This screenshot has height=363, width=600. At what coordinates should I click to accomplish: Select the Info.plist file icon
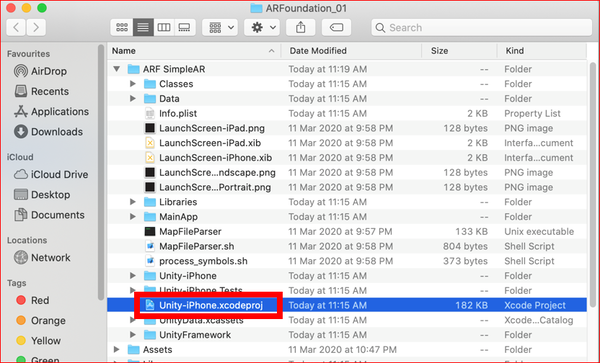[150, 113]
